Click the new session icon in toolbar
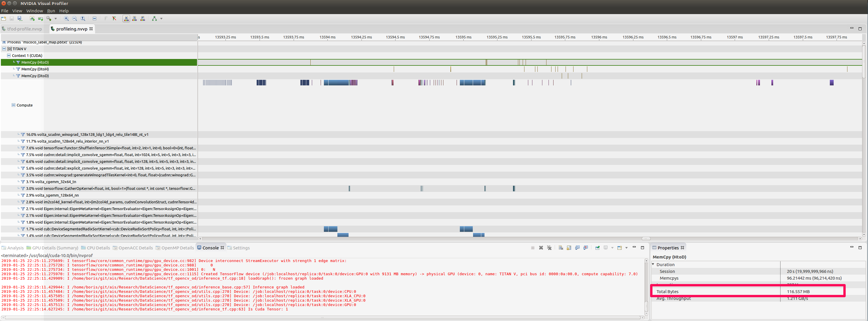 click(x=3, y=18)
